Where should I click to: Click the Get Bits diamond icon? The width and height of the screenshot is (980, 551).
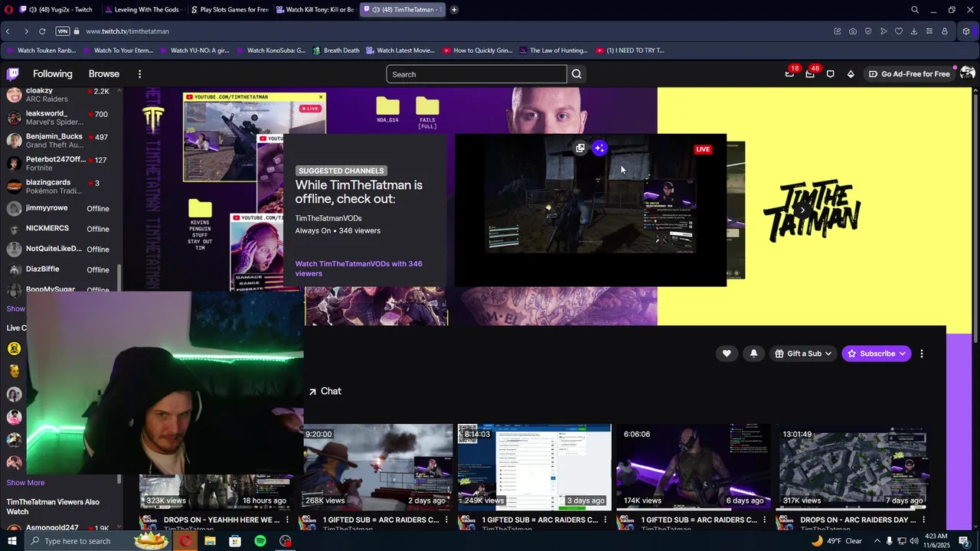[851, 74]
